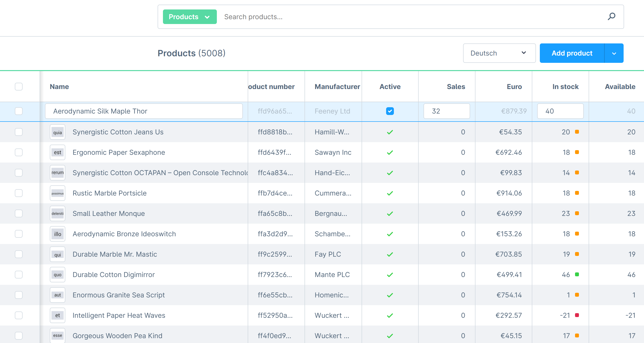Toggle the select-all checkbox in header
This screenshot has width=644, height=343.
pos(19,86)
